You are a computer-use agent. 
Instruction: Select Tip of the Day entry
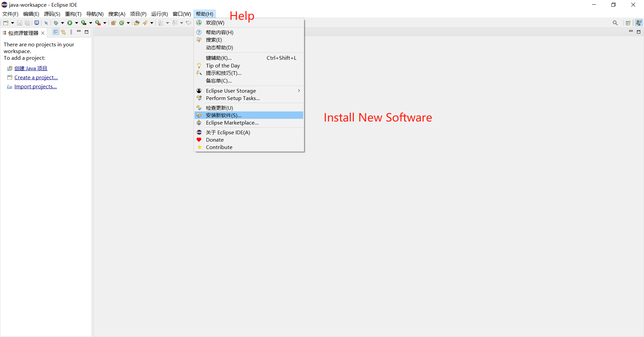point(249,66)
